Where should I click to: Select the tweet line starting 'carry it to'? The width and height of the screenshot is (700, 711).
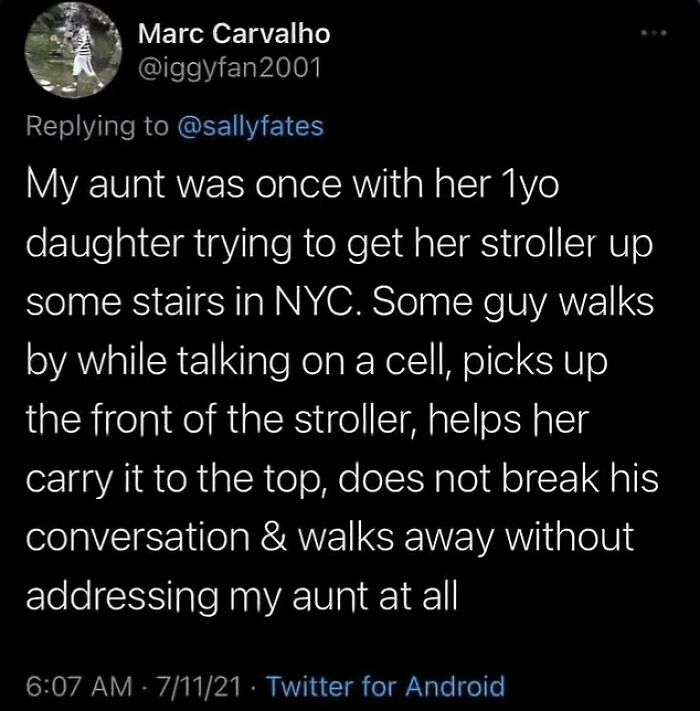(342, 479)
